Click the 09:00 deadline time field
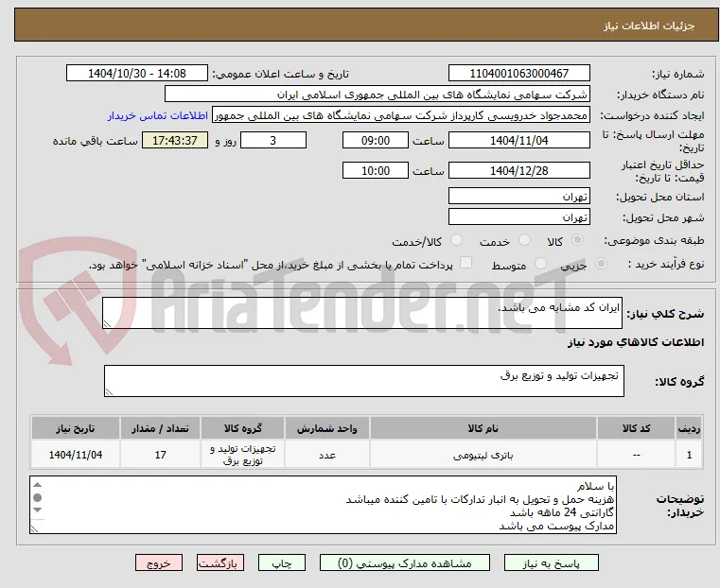This screenshot has height=588, width=720. (376, 140)
